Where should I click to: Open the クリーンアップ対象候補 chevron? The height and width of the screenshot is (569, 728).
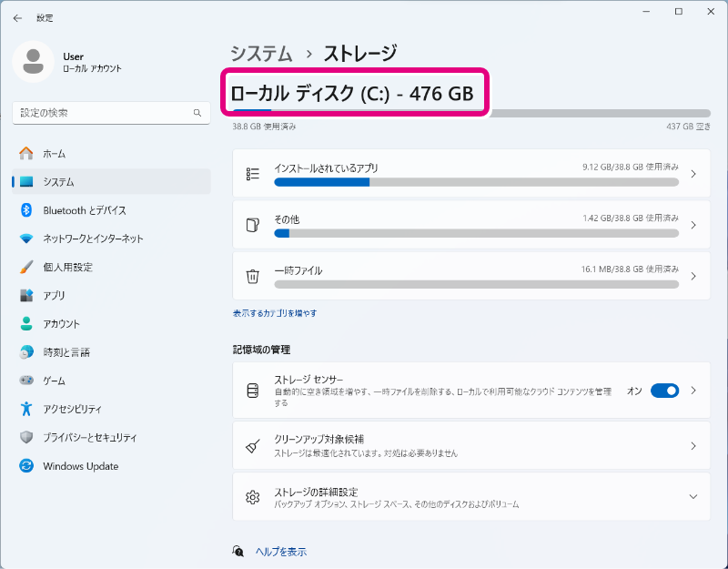(693, 446)
